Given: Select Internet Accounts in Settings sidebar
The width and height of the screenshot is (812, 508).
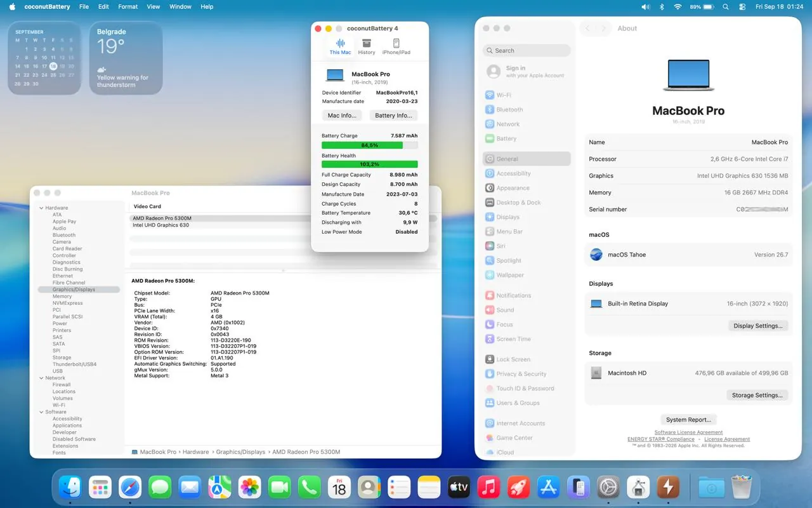Looking at the screenshot, I should (x=521, y=424).
